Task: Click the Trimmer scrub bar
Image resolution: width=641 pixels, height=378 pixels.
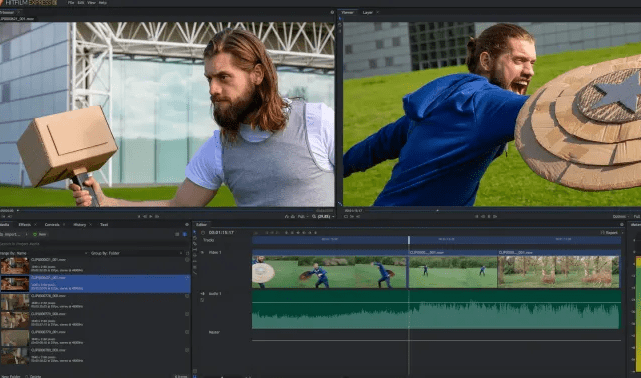Action: point(167,210)
